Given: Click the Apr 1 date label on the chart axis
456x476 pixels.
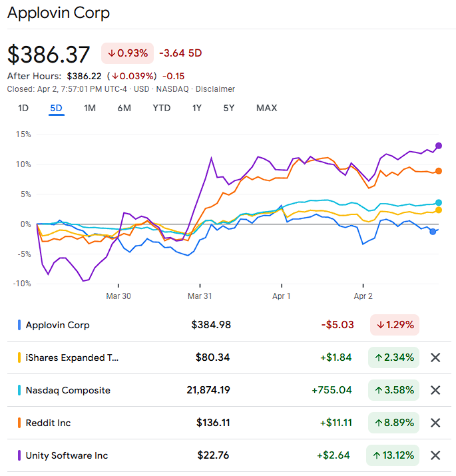Looking at the screenshot, I should click(282, 296).
